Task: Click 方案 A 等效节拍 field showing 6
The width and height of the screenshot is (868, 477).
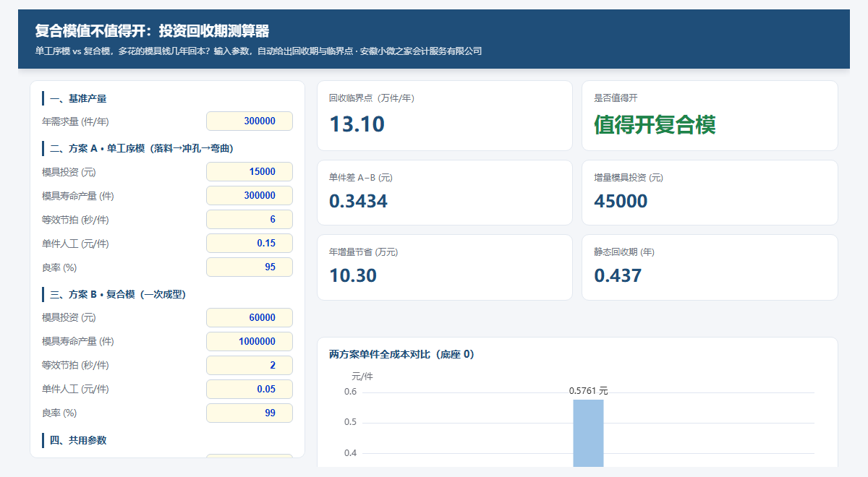Action: pos(250,220)
